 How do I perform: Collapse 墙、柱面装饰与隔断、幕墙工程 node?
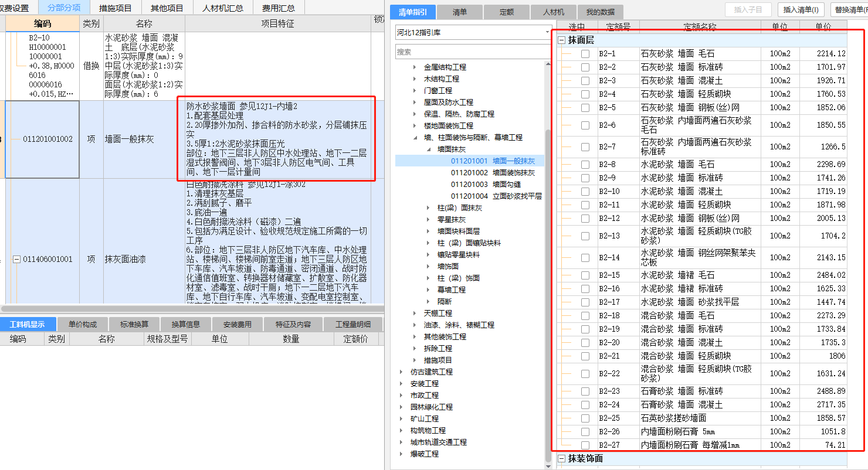(x=415, y=138)
